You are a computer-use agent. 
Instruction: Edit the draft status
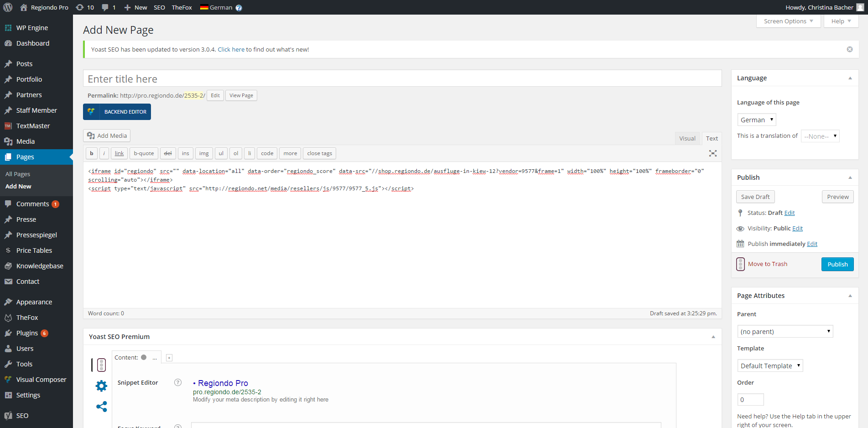pyautogui.click(x=790, y=213)
